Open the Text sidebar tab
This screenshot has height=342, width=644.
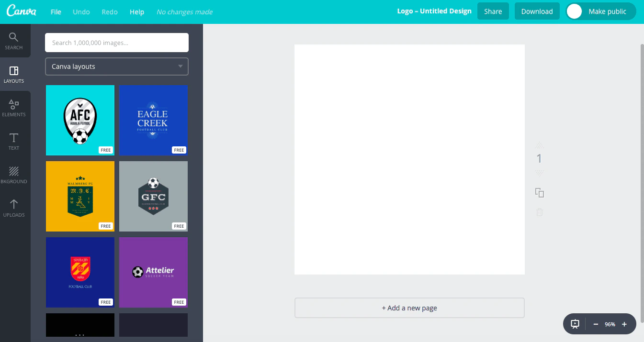(x=14, y=142)
